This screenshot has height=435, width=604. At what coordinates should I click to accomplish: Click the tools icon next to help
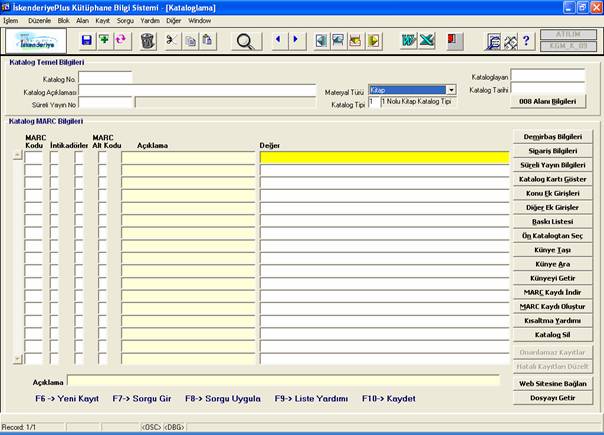coord(510,41)
